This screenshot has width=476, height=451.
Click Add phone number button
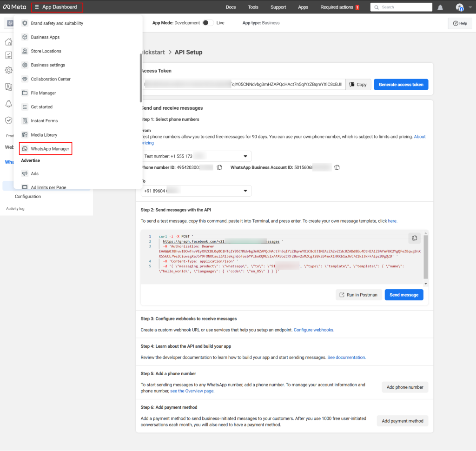pyautogui.click(x=405, y=387)
